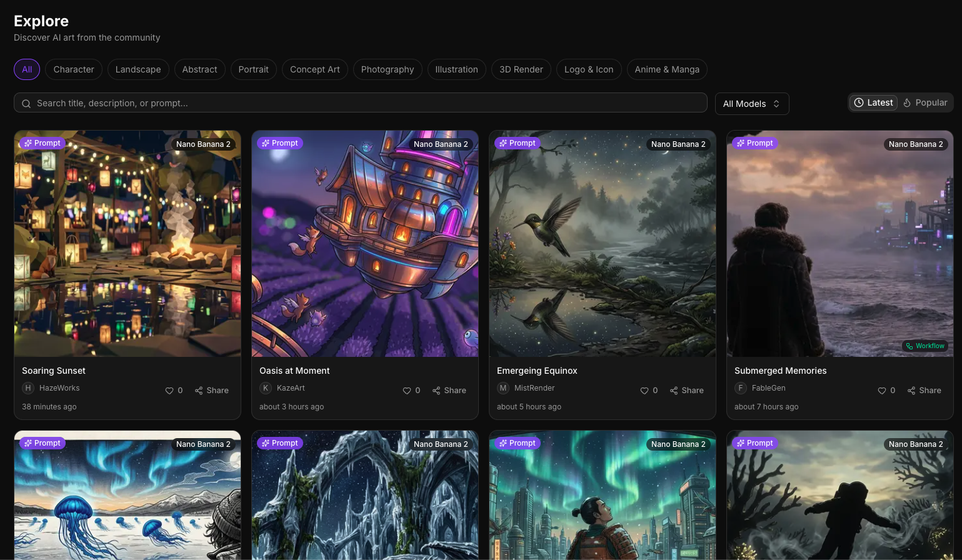The image size is (962, 560).
Task: Open the Submerged Memories seaside thumbnail
Action: coord(840,244)
